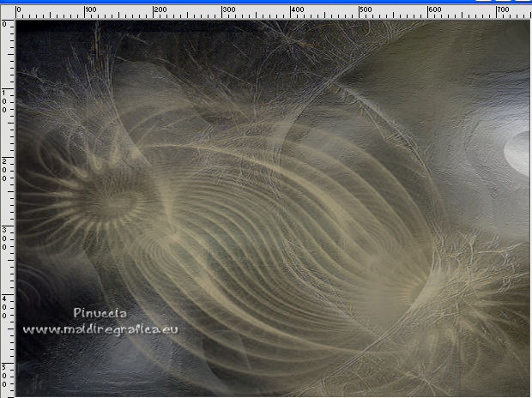Click the horizontal ruler's 400 mark

pos(298,9)
